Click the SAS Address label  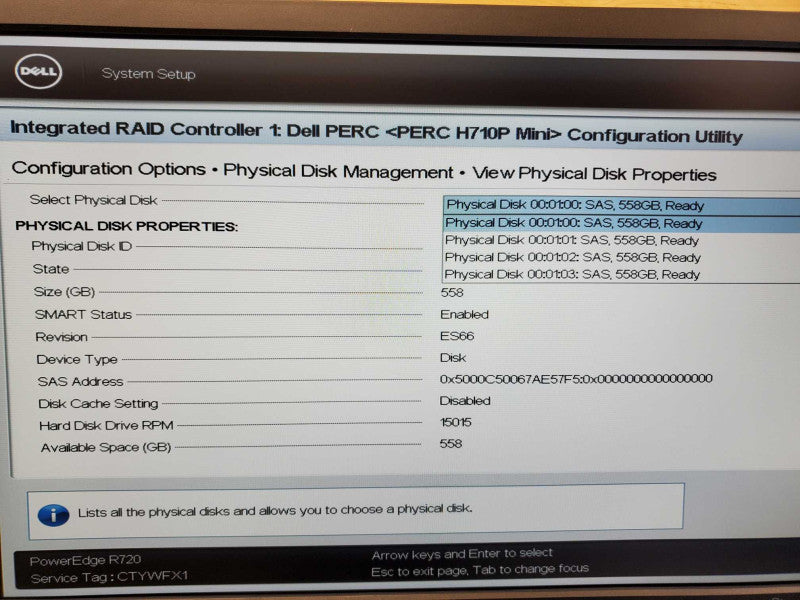point(80,381)
